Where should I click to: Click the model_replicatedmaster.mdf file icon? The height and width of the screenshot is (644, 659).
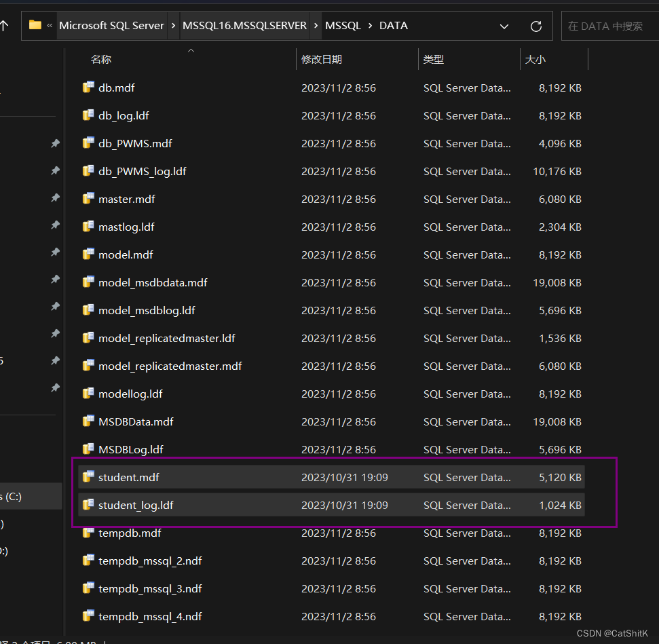click(x=88, y=365)
